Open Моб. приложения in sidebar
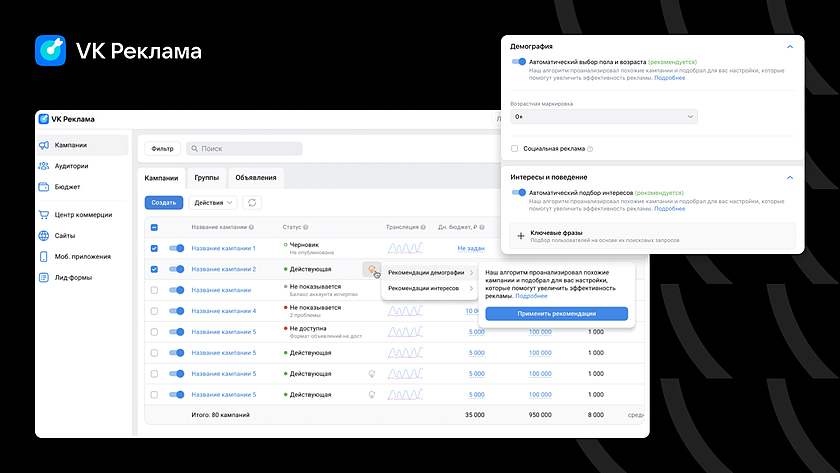840x473 pixels. click(x=82, y=256)
